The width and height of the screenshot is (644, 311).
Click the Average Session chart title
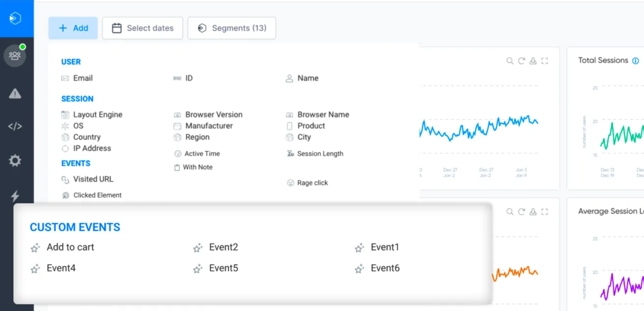coord(611,211)
